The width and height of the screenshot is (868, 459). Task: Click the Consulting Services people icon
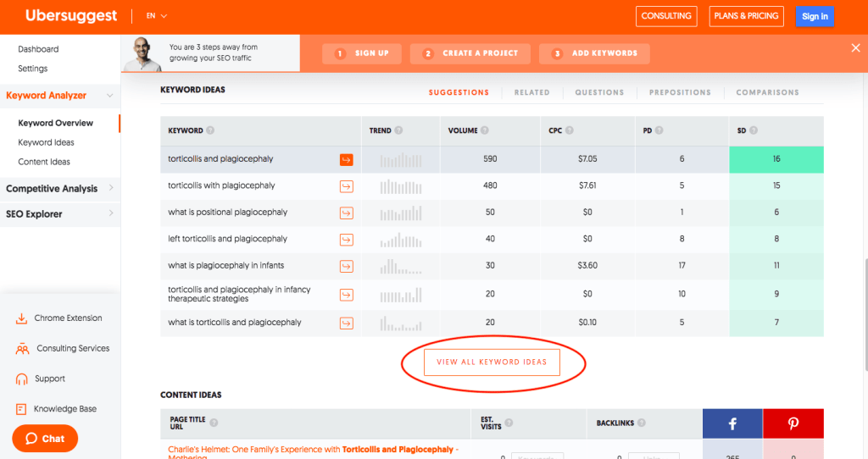tap(22, 349)
